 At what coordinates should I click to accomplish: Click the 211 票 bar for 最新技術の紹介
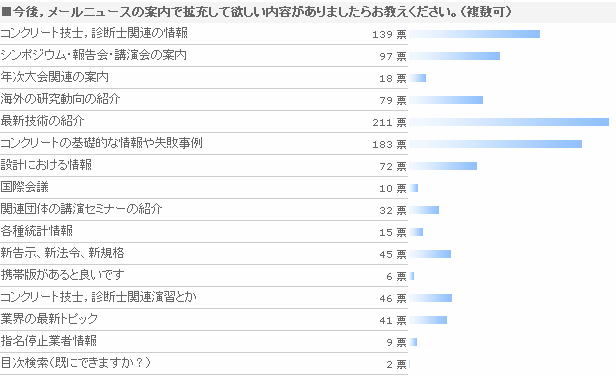pos(509,122)
